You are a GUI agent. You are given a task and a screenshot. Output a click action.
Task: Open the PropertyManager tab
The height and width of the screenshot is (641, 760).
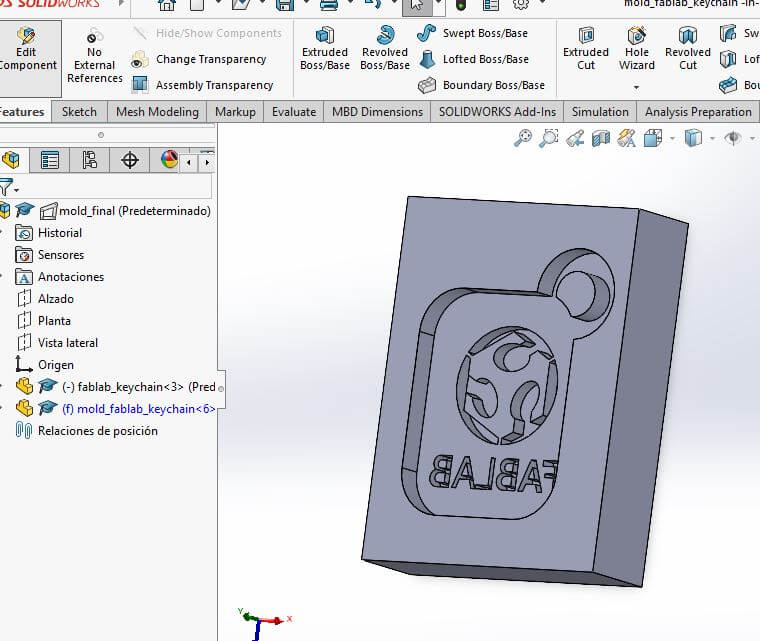point(49,160)
